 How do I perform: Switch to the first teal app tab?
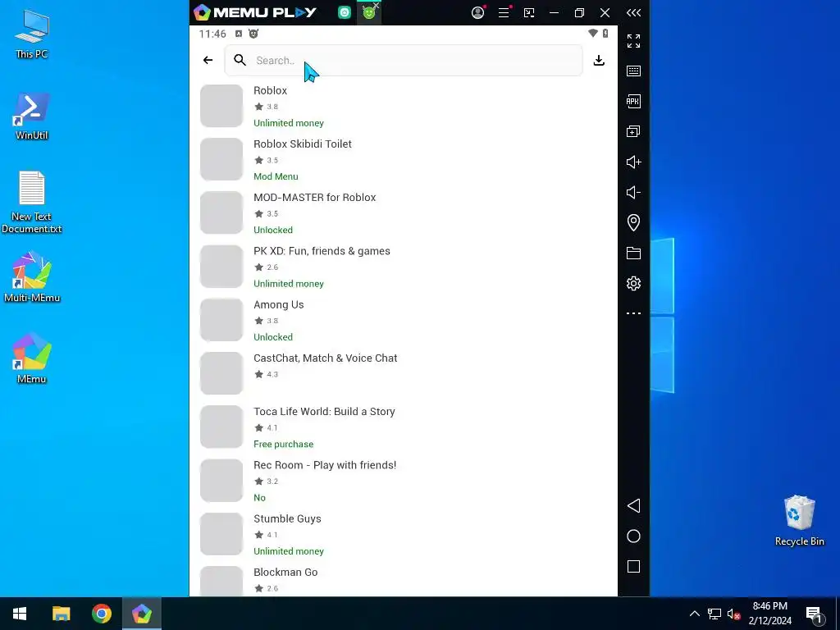coord(345,12)
